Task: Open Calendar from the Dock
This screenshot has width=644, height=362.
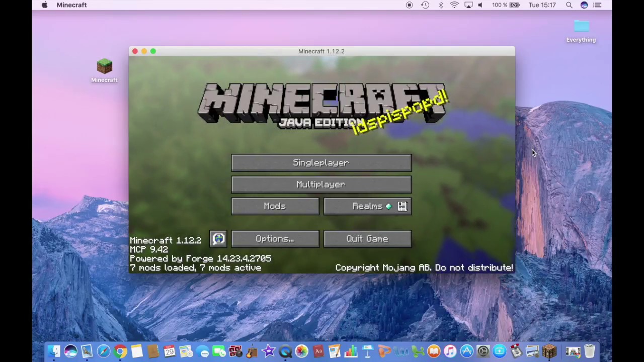Action: [x=170, y=351]
